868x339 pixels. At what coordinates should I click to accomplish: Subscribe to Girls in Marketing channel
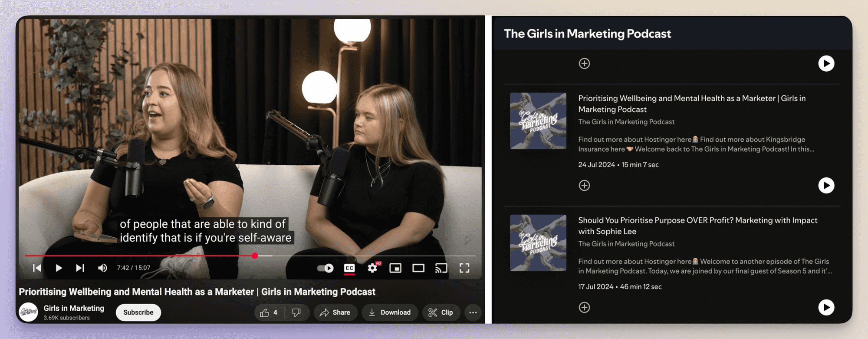138,312
